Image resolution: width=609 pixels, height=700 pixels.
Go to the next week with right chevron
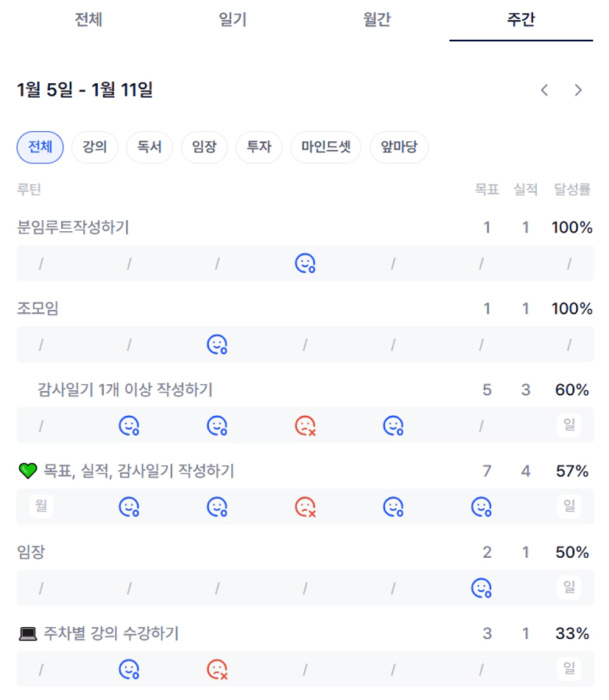(578, 91)
